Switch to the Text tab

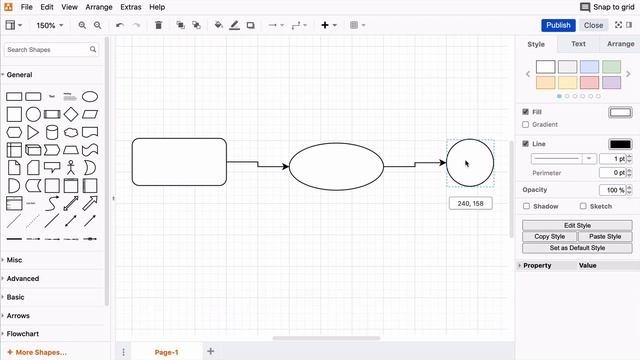[x=578, y=44]
